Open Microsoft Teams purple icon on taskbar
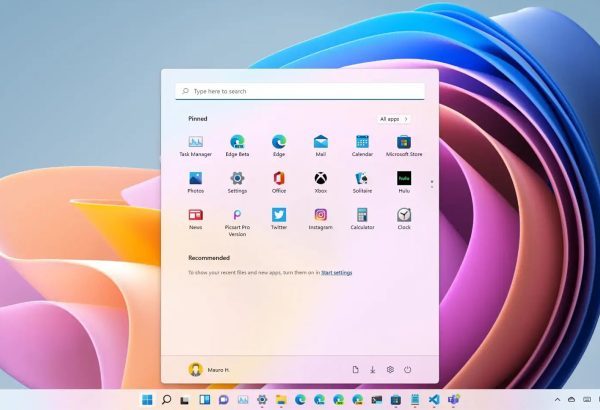 click(x=453, y=400)
